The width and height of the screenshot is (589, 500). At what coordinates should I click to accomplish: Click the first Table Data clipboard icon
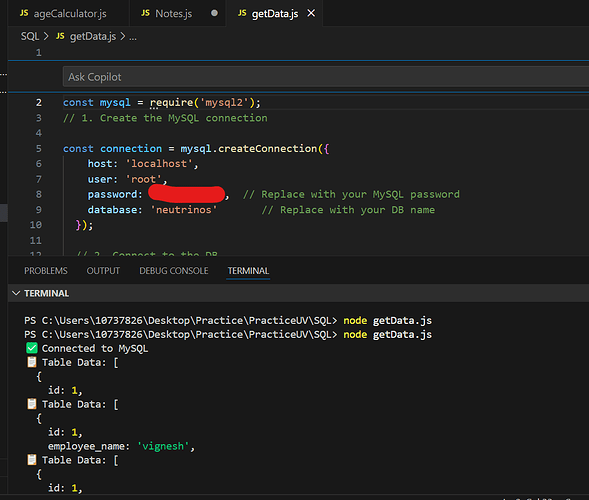[x=32, y=362]
